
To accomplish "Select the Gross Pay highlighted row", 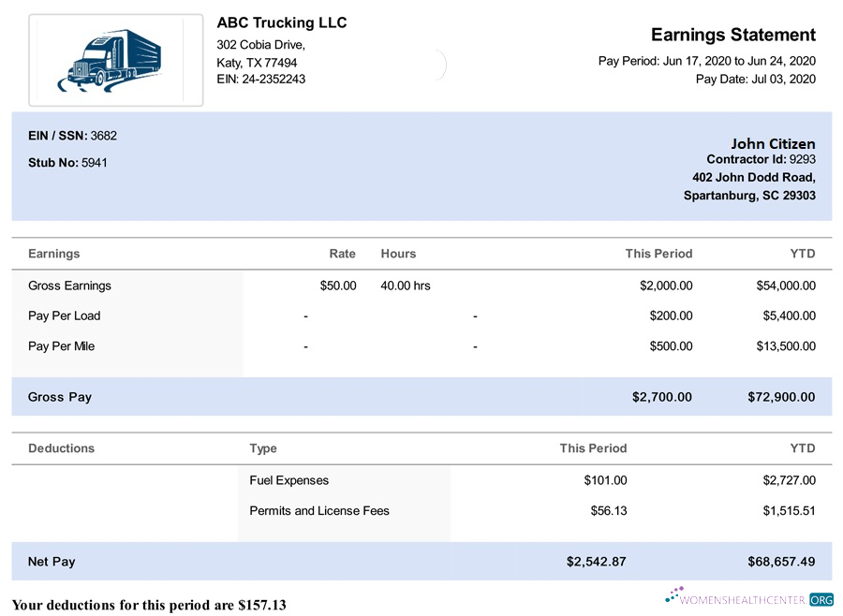I will [421, 397].
